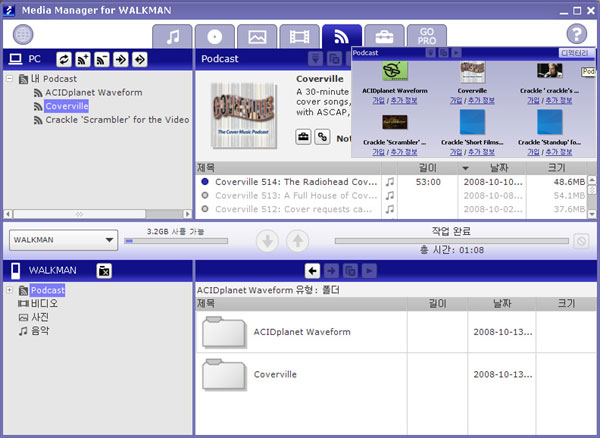600x438 pixels.
Task: Click the 3.2GB storage usage bar
Action: (x=176, y=241)
